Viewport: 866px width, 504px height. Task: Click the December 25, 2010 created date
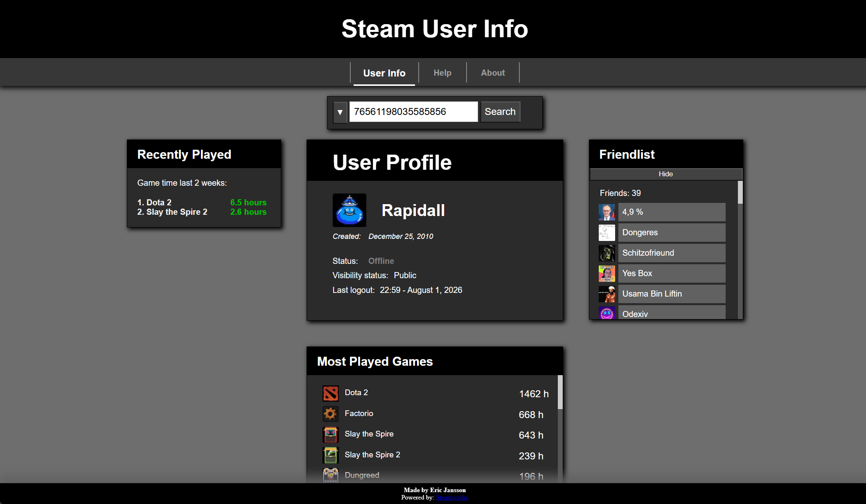[x=401, y=236]
